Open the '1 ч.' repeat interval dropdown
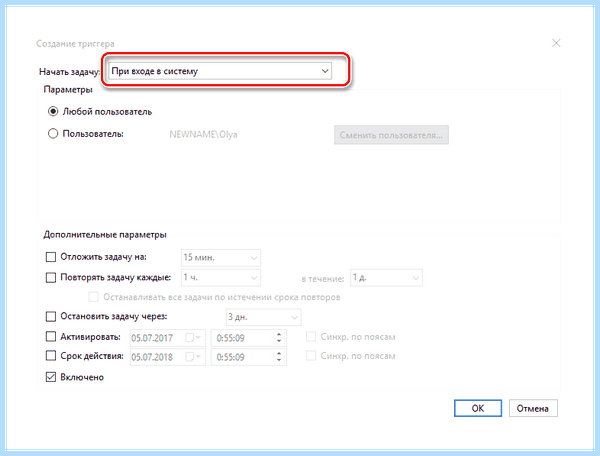Viewport: 600px width, 456px height. (x=221, y=278)
